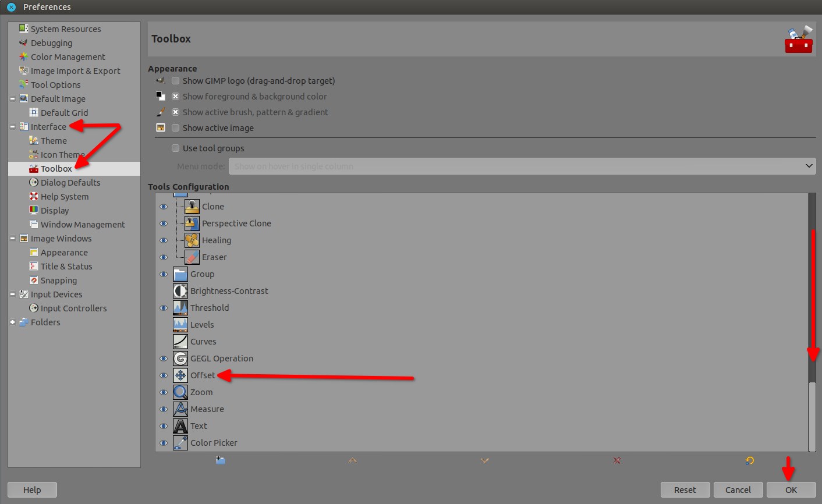The image size is (822, 504).
Task: Open the Theme preferences page
Action: [54, 141]
